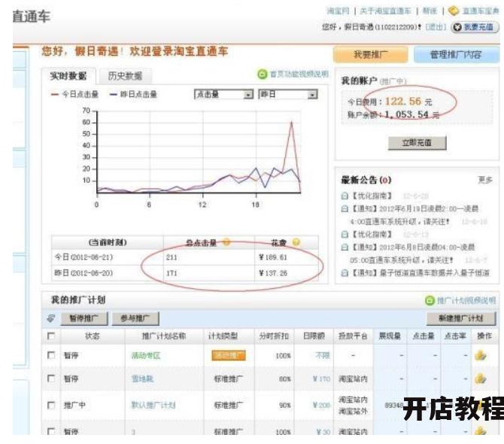This screenshot has height=444, width=504.
Task: Click the green video icon beside 推广计划视频说明
Action: (430, 301)
